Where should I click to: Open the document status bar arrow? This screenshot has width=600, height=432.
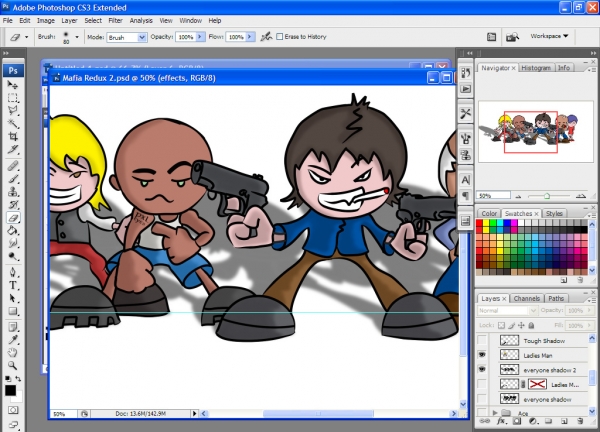coord(194,414)
